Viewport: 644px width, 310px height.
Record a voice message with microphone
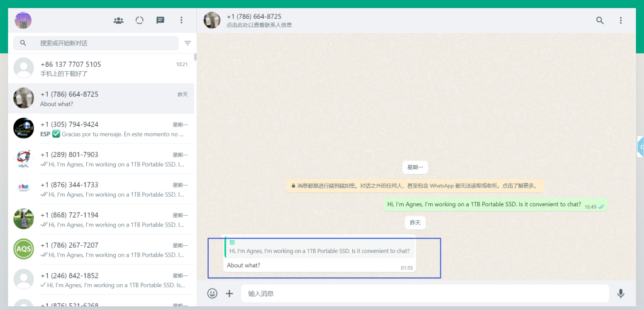621,293
